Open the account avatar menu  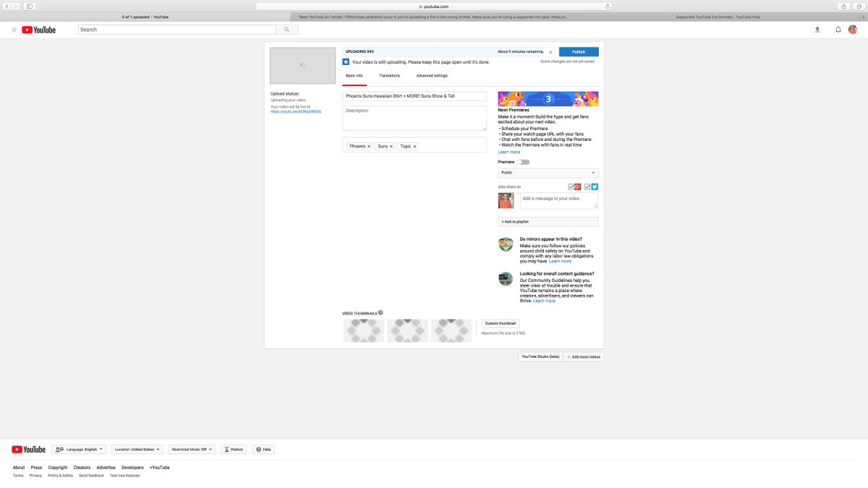tap(853, 30)
